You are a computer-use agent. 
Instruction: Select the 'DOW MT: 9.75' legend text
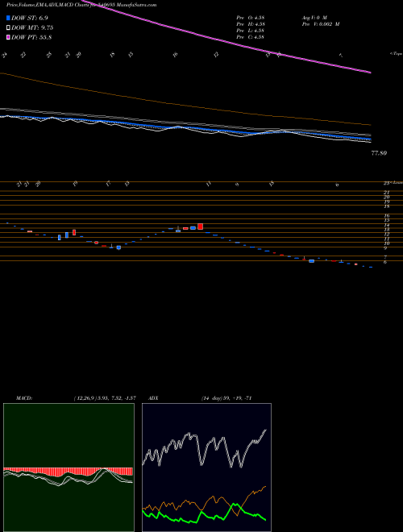point(32,28)
